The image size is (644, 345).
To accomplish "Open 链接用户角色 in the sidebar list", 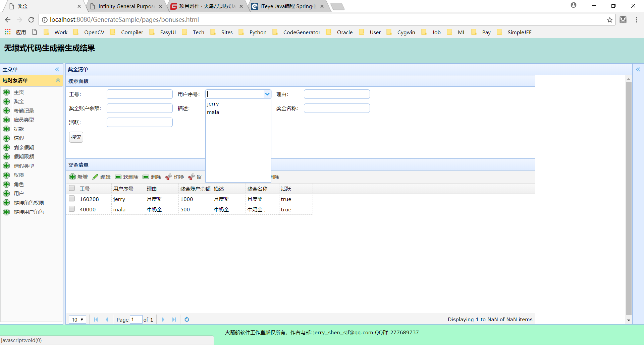I will 29,212.
